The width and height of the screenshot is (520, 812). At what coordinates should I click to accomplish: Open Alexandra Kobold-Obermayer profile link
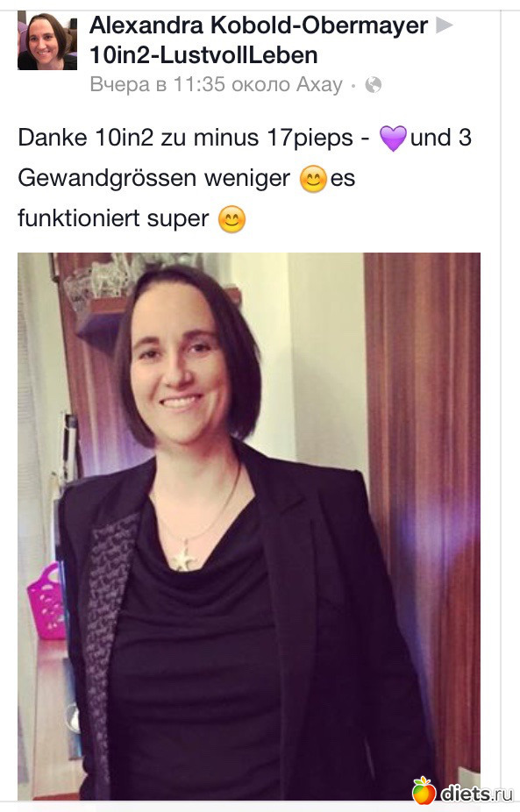point(259,25)
